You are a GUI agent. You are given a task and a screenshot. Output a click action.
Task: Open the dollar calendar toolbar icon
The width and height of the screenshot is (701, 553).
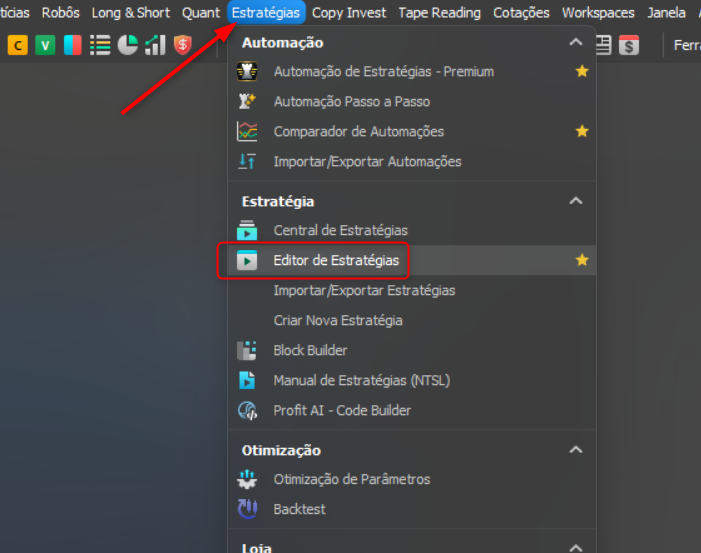[629, 45]
